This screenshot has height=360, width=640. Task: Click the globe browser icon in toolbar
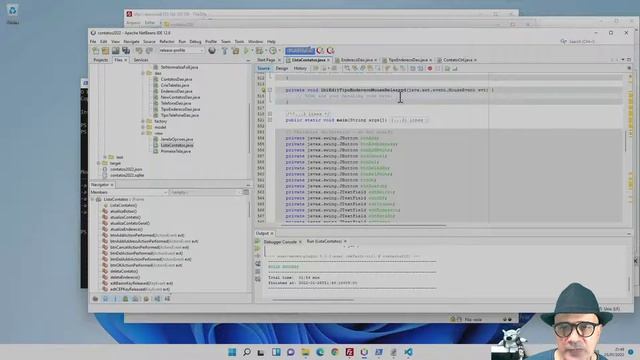(212, 51)
